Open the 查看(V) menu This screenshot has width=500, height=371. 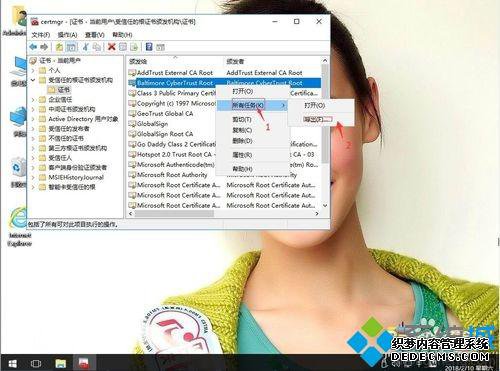95,35
